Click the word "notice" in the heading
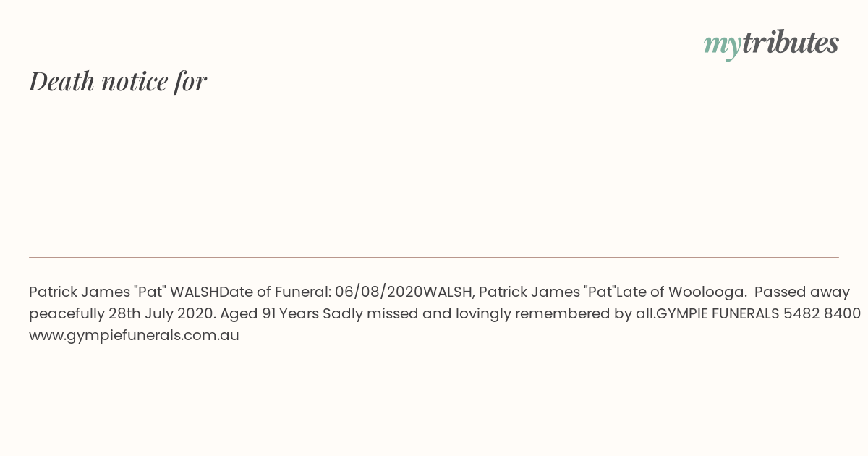Image resolution: width=868 pixels, height=456 pixels. click(134, 82)
